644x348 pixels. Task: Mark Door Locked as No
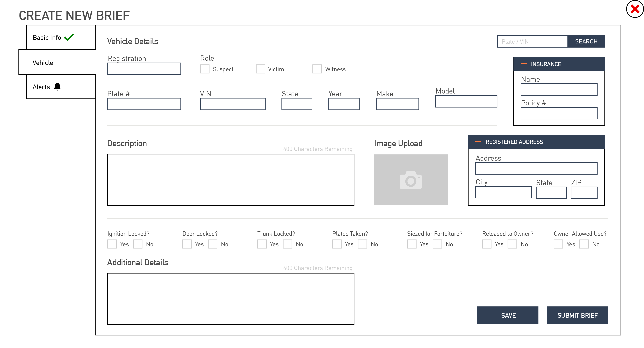click(x=213, y=244)
